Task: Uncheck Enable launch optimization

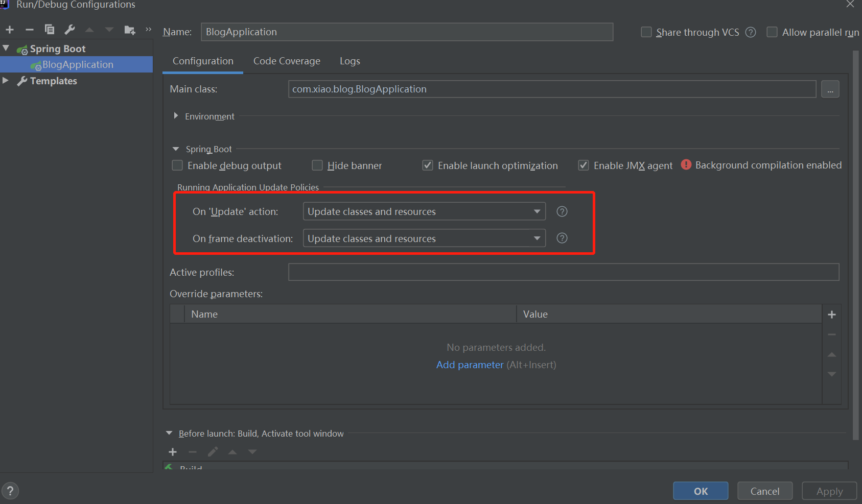Action: (428, 165)
